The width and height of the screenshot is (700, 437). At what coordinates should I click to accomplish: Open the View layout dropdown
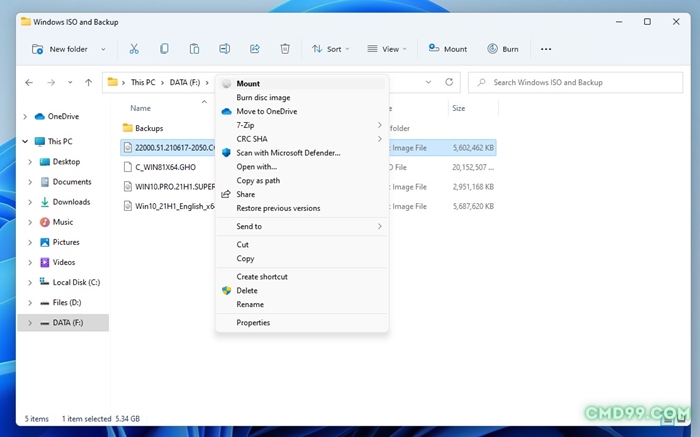pos(387,49)
